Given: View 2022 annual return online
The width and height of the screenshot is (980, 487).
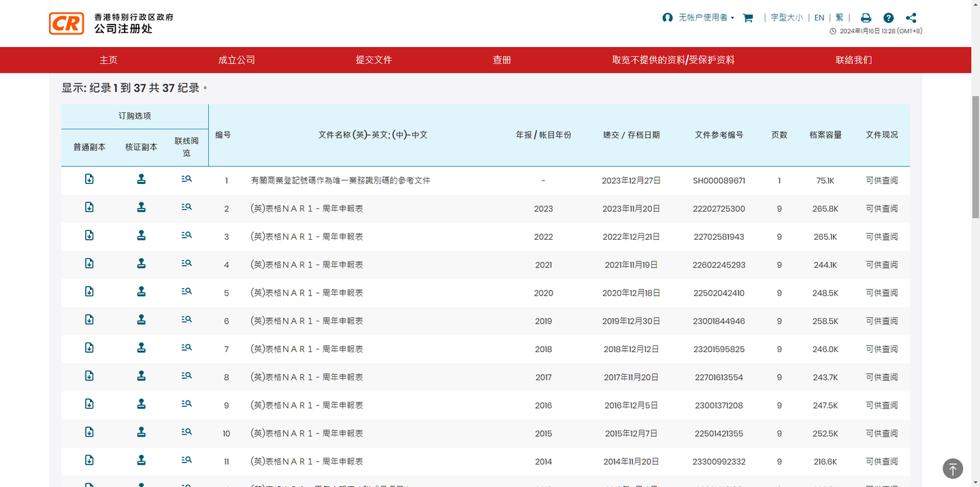Looking at the screenshot, I should pyautogui.click(x=186, y=235).
